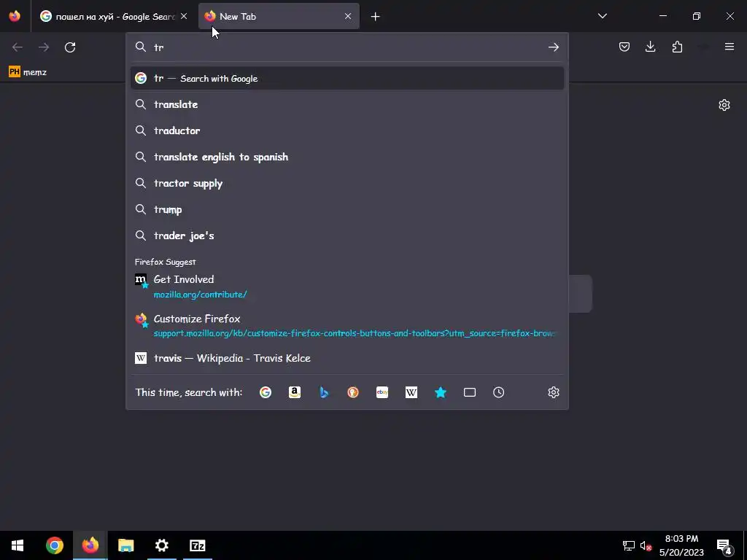
Task: Click Firefox icon on the taskbar
Action: tap(90, 545)
